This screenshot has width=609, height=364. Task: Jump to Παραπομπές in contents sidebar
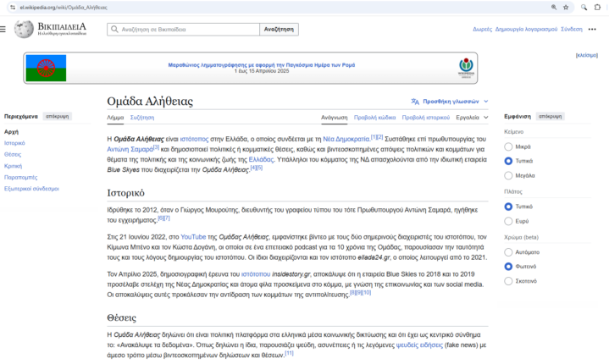click(20, 177)
